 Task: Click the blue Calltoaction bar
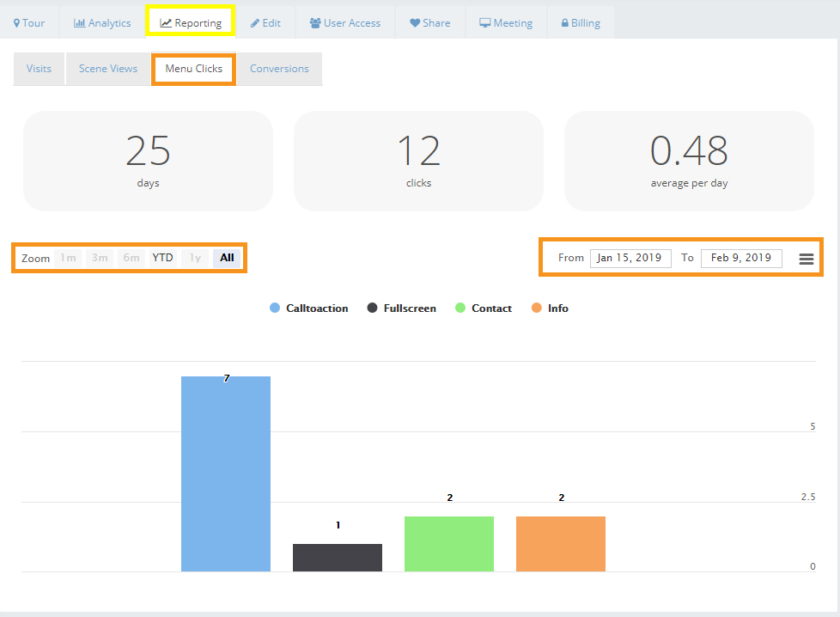pyautogui.click(x=226, y=473)
